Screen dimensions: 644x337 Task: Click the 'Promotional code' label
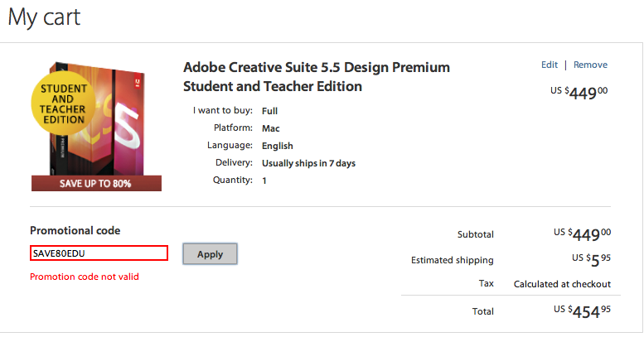click(75, 231)
